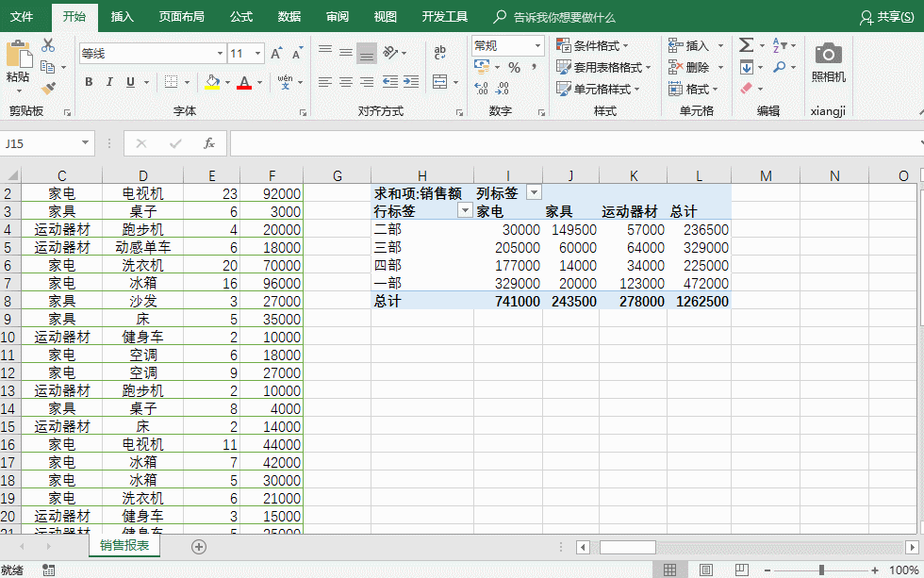
Task: Switch to the 审阅 tab
Action: (x=338, y=16)
